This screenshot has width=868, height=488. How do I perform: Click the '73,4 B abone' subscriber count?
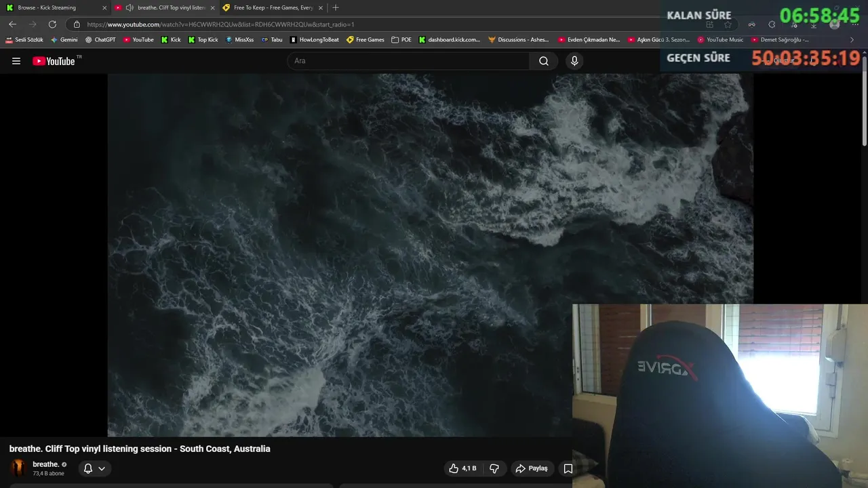point(48,474)
